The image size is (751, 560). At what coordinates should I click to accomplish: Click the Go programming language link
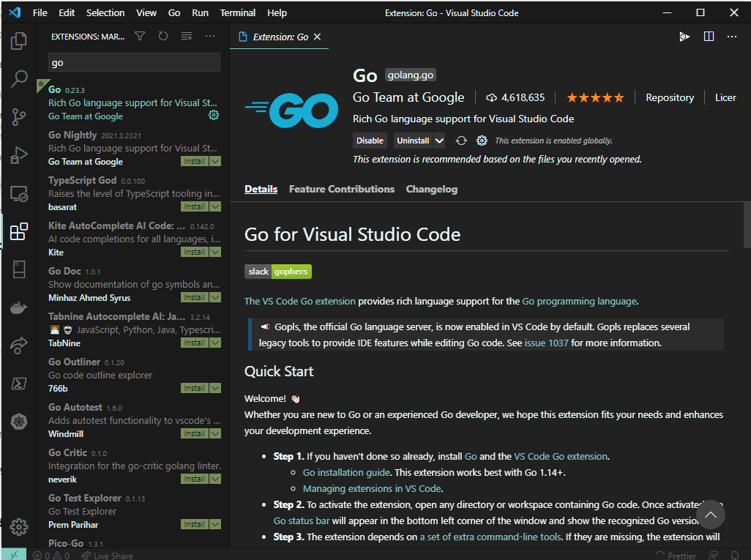pos(579,302)
